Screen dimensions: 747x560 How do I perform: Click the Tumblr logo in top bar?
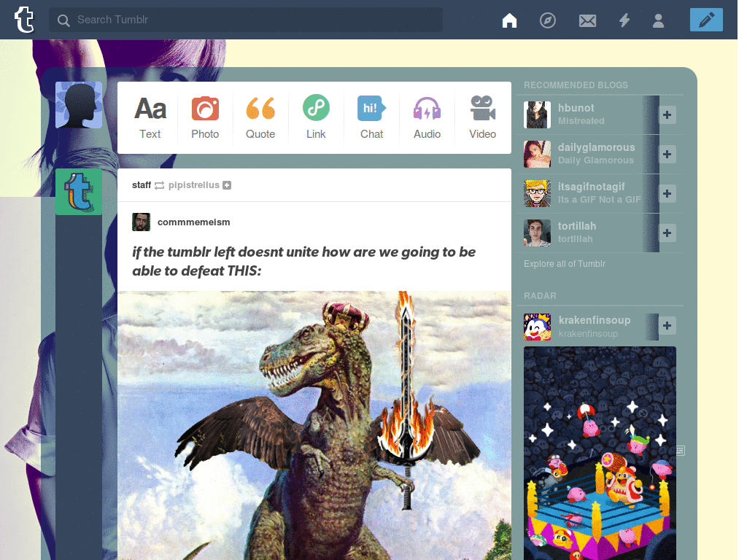coord(24,20)
